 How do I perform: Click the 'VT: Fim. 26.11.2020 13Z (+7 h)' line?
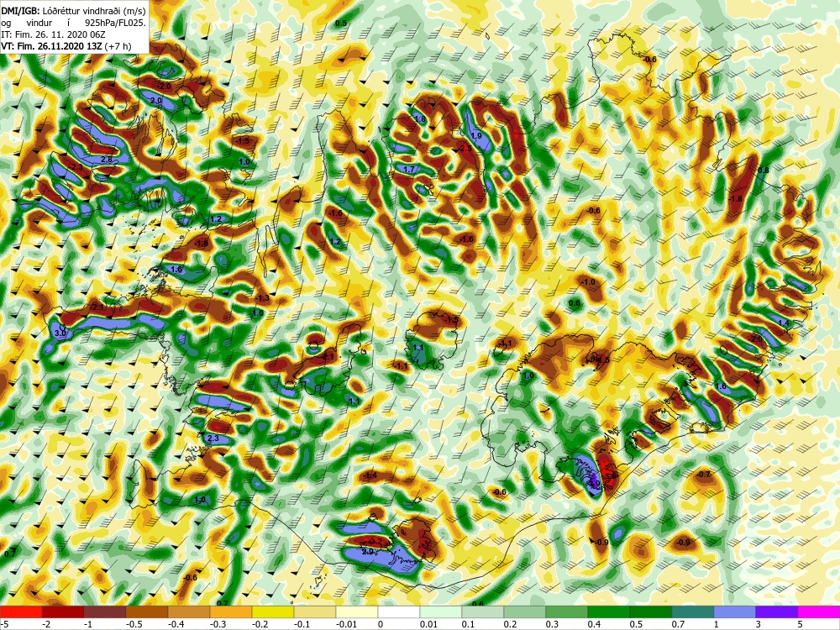(x=66, y=46)
